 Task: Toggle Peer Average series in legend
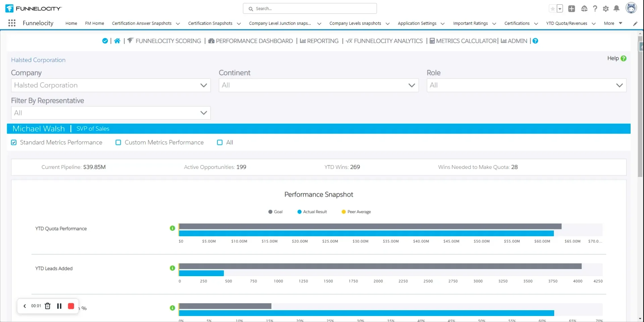[x=356, y=212]
